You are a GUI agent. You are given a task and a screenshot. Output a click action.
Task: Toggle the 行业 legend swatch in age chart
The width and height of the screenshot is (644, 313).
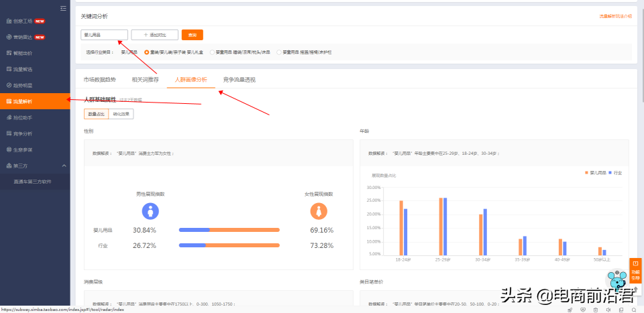[610, 172]
